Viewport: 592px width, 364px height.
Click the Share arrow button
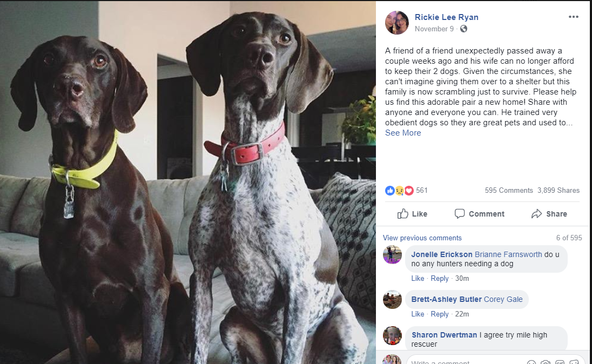point(549,214)
